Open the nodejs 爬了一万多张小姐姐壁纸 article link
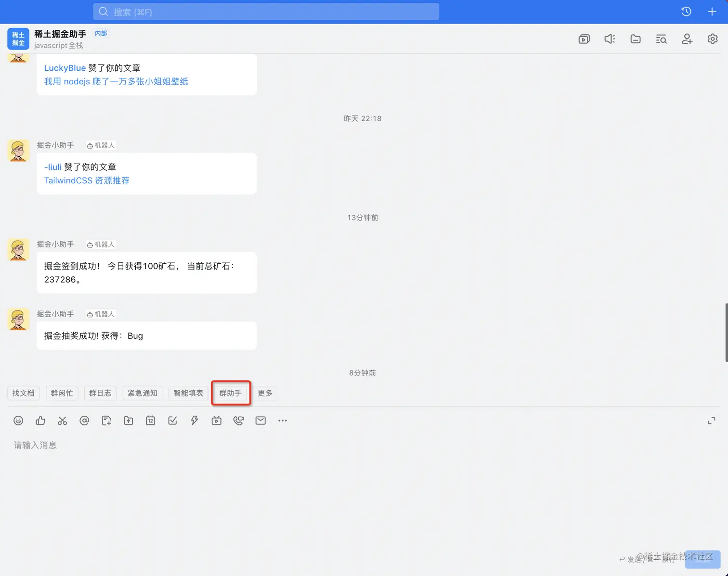 pyautogui.click(x=116, y=81)
